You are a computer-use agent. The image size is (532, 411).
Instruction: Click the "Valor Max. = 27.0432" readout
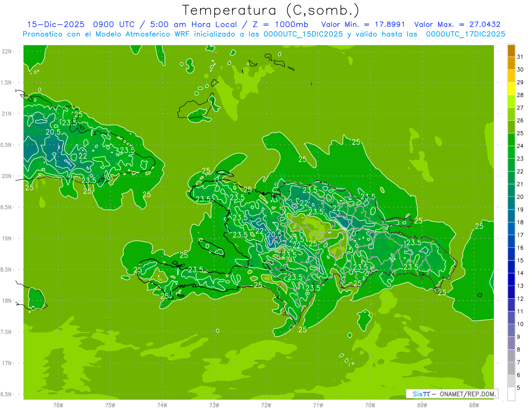[x=457, y=24]
